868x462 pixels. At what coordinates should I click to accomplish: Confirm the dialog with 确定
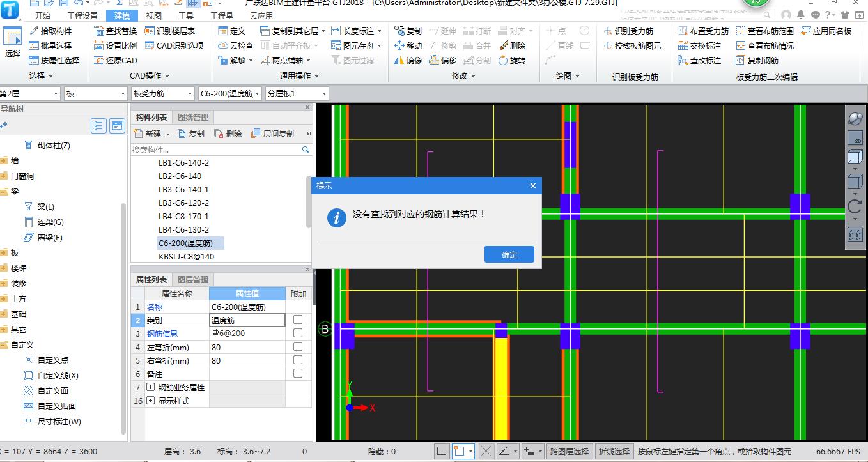509,254
